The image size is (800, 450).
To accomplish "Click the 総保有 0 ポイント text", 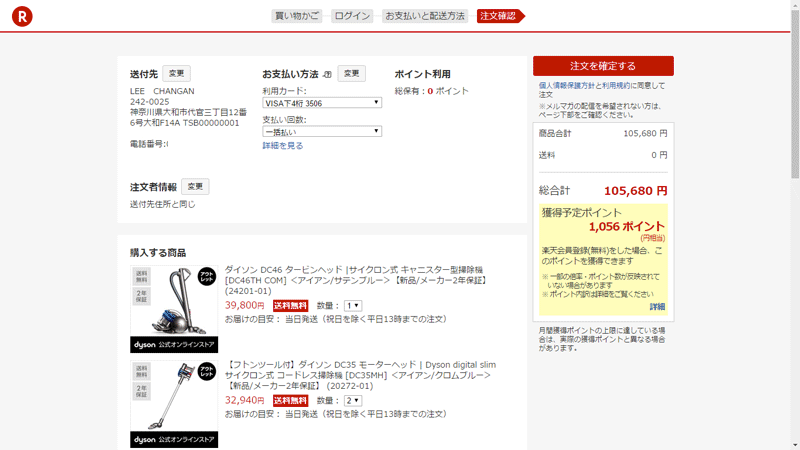I will pyautogui.click(x=431, y=91).
